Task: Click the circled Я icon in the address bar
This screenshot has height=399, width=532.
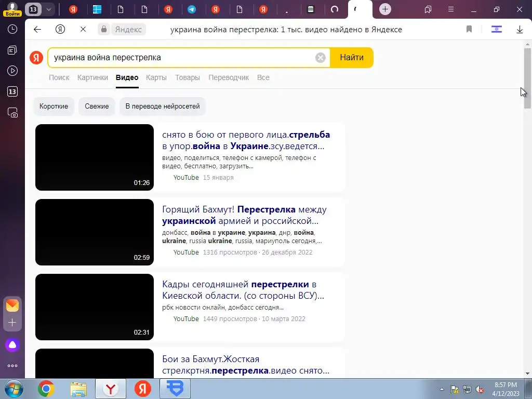Action: pyautogui.click(x=60, y=30)
